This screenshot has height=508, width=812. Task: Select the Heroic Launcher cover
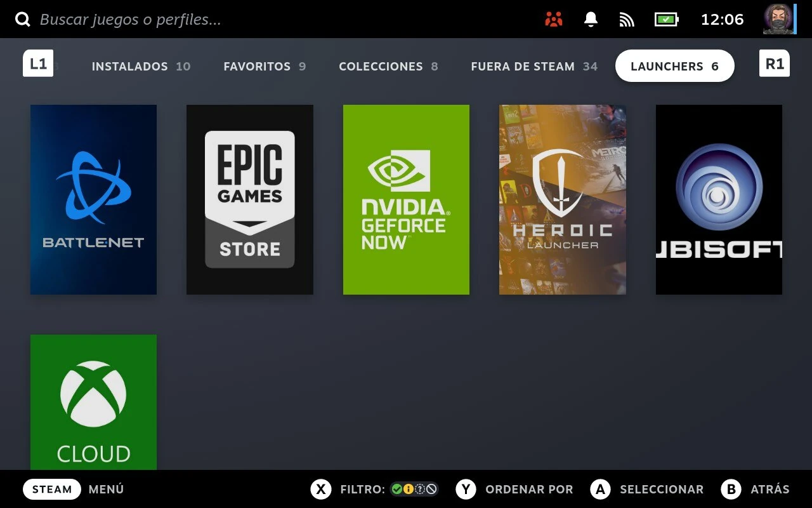[561, 199]
